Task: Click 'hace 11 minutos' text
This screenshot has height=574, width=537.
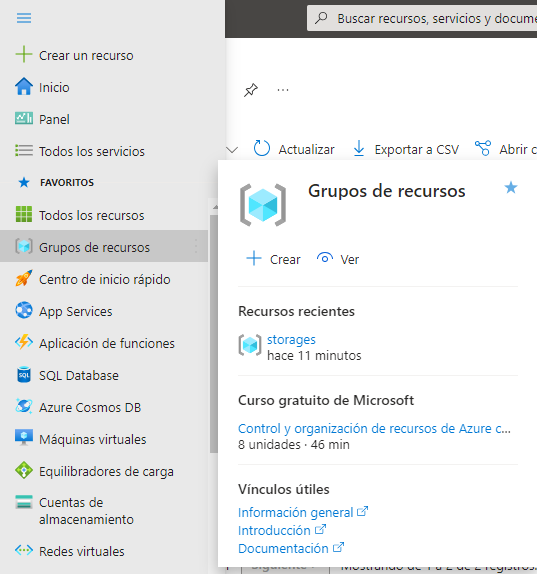Action: [x=314, y=355]
